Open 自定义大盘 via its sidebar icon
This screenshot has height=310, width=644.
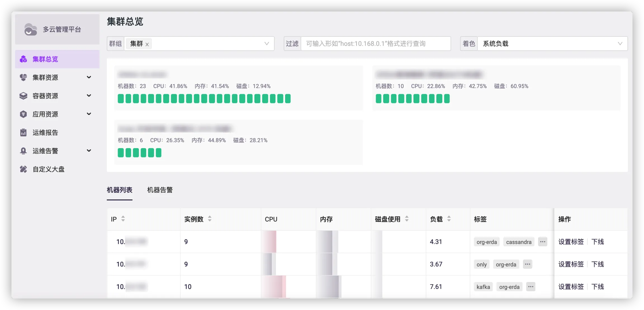[x=23, y=169]
